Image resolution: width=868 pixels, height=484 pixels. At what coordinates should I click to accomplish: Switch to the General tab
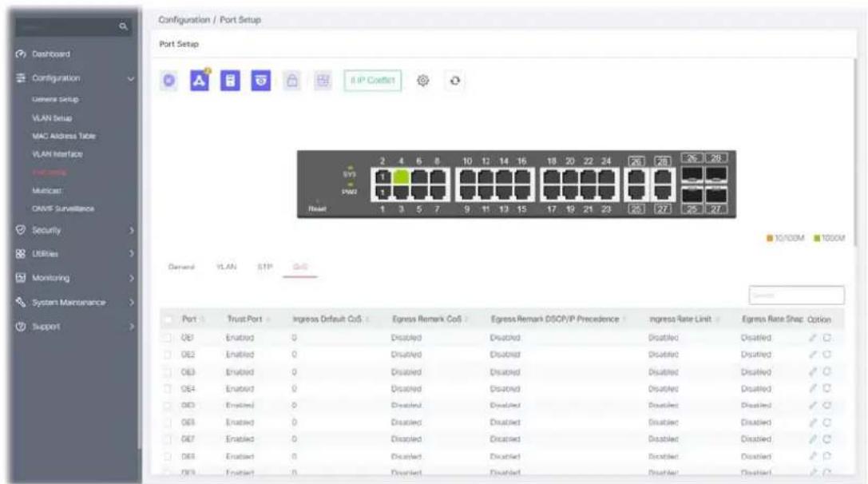pos(181,267)
